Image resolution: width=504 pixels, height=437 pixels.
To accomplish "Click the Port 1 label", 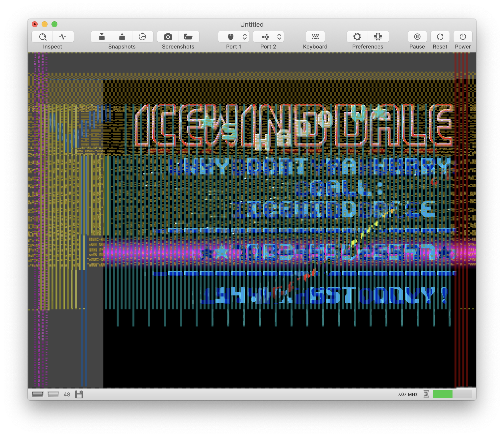I will [234, 47].
